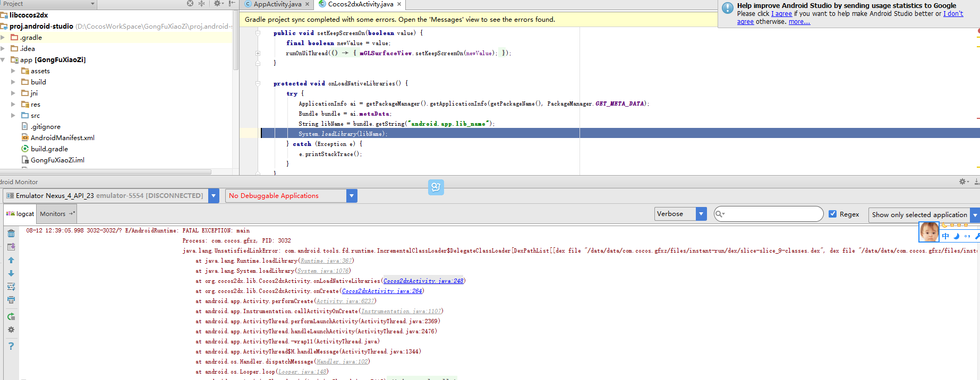Click the I don't agree link
Viewport: 980px width, 380px height.
[x=953, y=14]
